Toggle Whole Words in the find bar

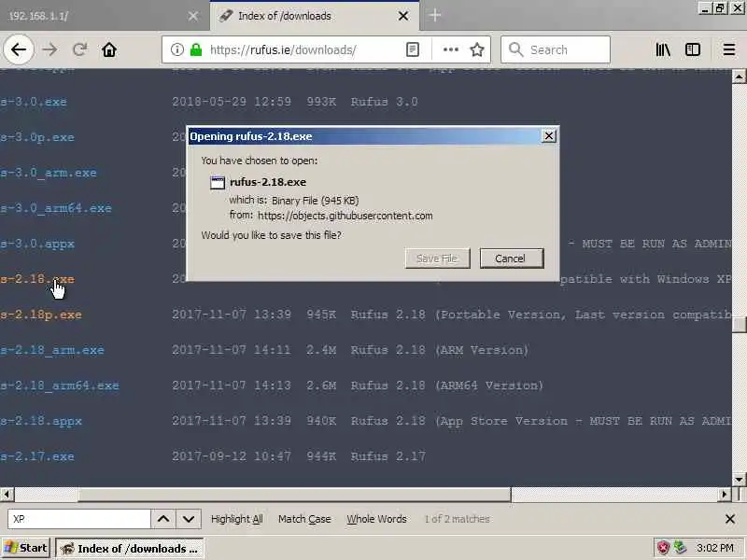pyautogui.click(x=377, y=519)
